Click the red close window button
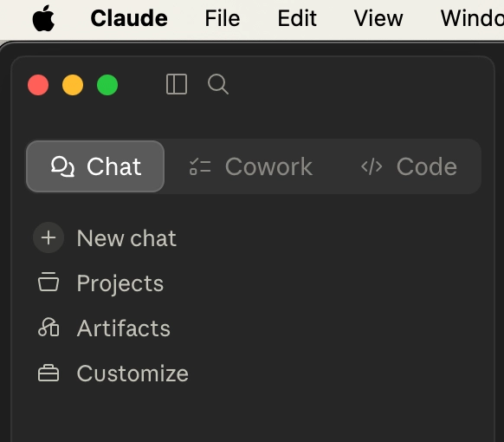The image size is (504, 442). [x=38, y=85]
